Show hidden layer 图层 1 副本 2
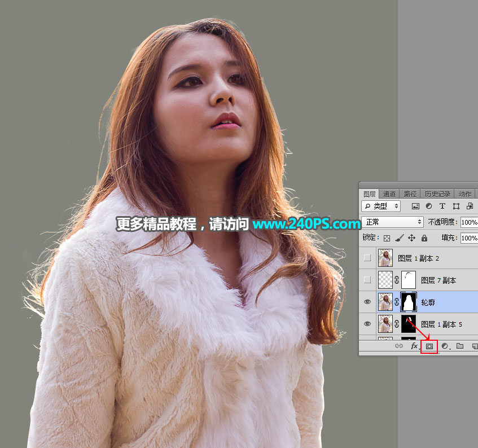This screenshot has height=448, width=478. tap(367, 258)
